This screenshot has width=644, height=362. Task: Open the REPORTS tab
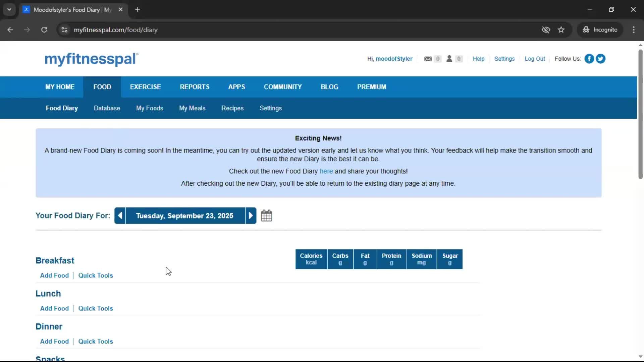pyautogui.click(x=195, y=87)
